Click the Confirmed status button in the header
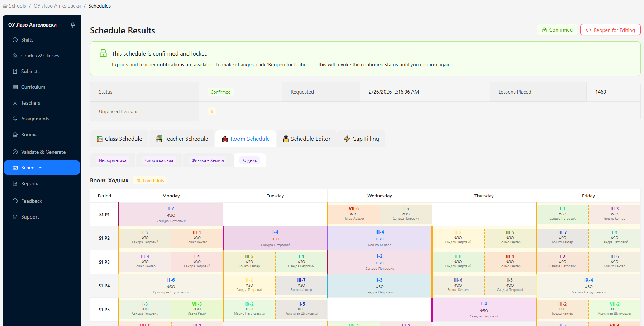 pyautogui.click(x=557, y=30)
